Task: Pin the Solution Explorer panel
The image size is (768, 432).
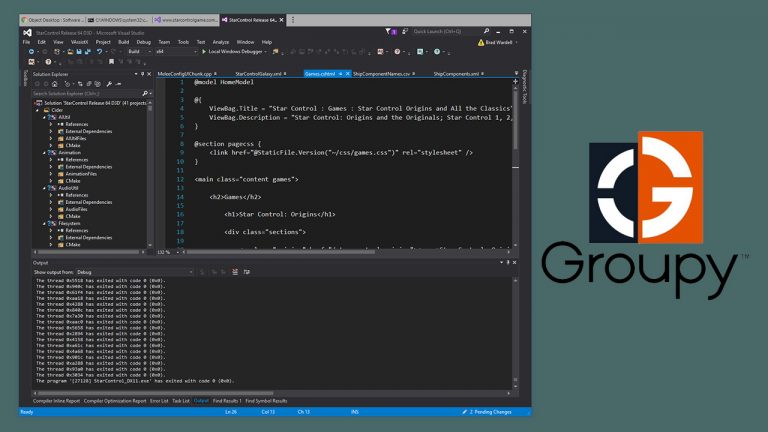Action: pyautogui.click(x=143, y=74)
